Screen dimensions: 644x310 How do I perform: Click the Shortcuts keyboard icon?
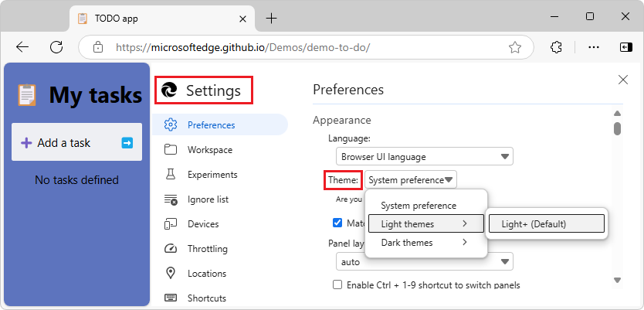coord(171,298)
